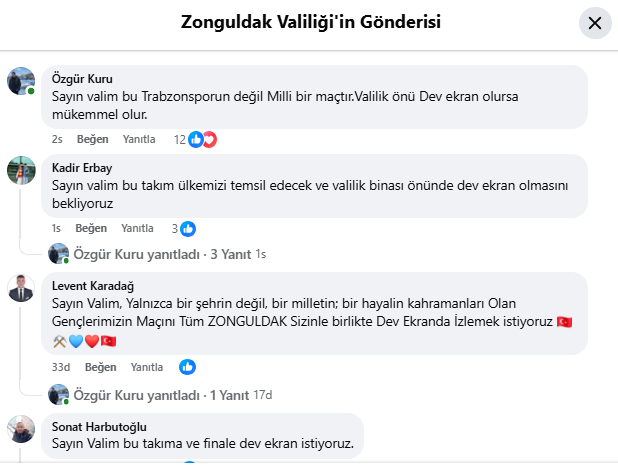Image resolution: width=618 pixels, height=473 pixels.
Task: View the 3 likes on Kadir's comment
Action: coord(181,228)
